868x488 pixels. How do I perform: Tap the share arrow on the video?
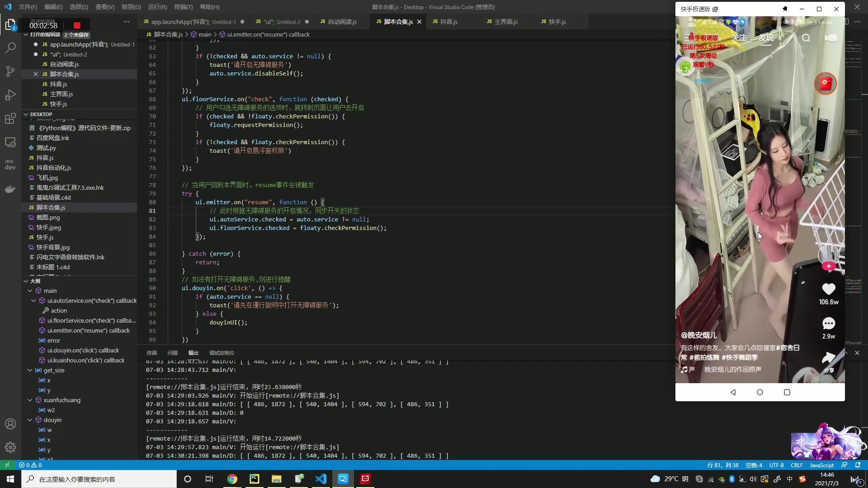(829, 358)
